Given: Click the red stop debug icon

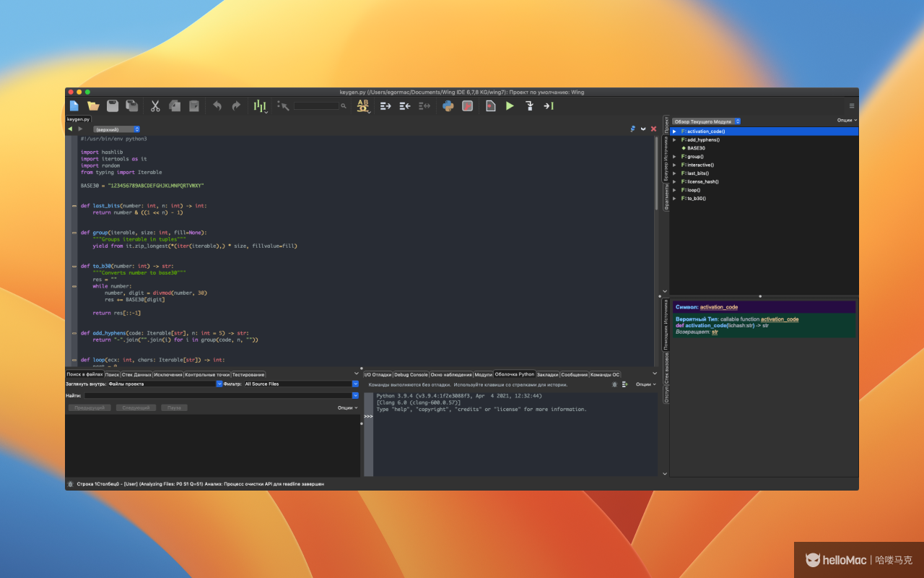Looking at the screenshot, I should (467, 105).
